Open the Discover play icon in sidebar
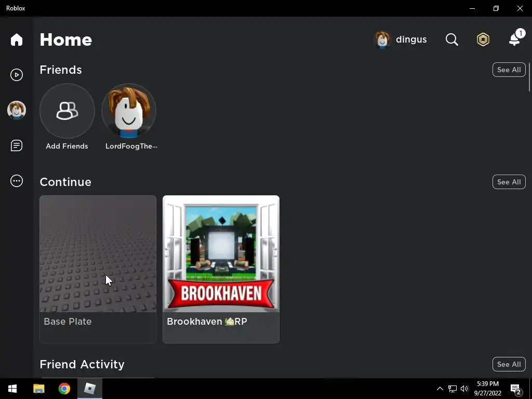532x399 pixels. tap(16, 75)
